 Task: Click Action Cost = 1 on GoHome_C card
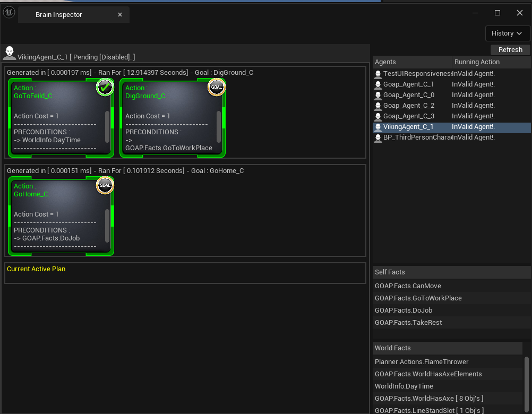(36, 214)
